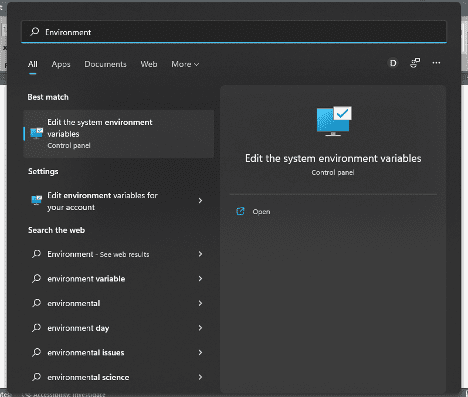Screen dimensions: 468x397
Task: Click search icon beside environment day
Action: [36, 328]
